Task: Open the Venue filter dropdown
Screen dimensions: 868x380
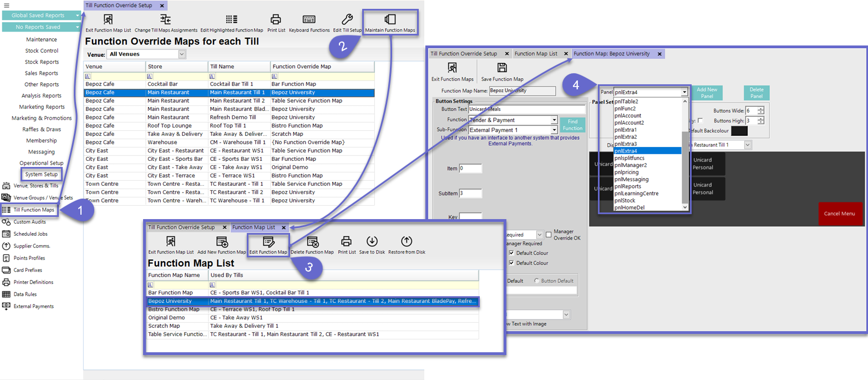Action: coord(182,54)
